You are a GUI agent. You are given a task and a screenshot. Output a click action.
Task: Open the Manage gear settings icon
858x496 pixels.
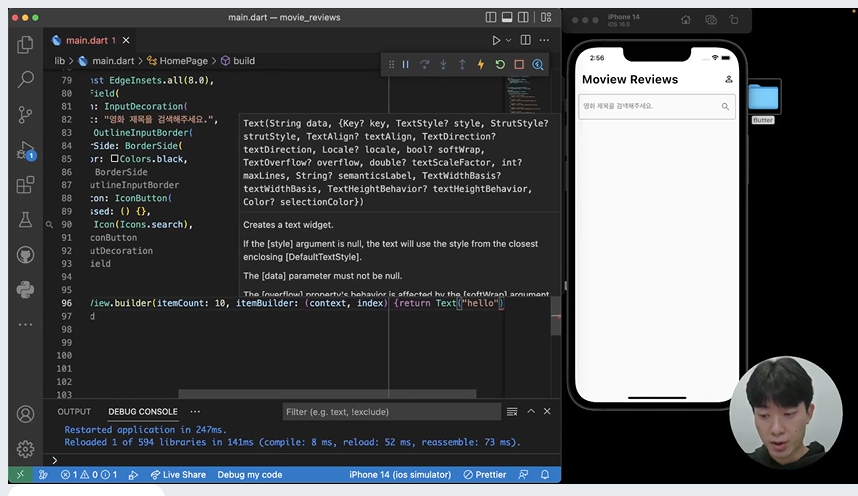tap(25, 449)
